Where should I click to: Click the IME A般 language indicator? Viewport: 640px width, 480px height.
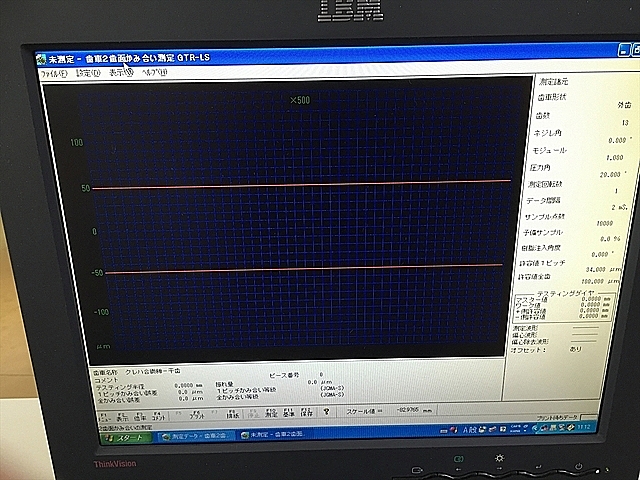coord(469,430)
